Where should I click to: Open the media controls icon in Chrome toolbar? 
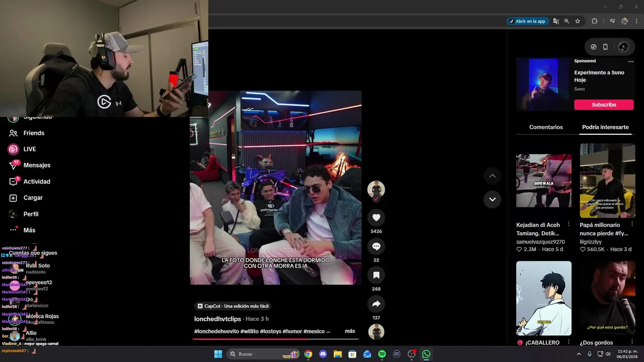[x=612, y=21]
